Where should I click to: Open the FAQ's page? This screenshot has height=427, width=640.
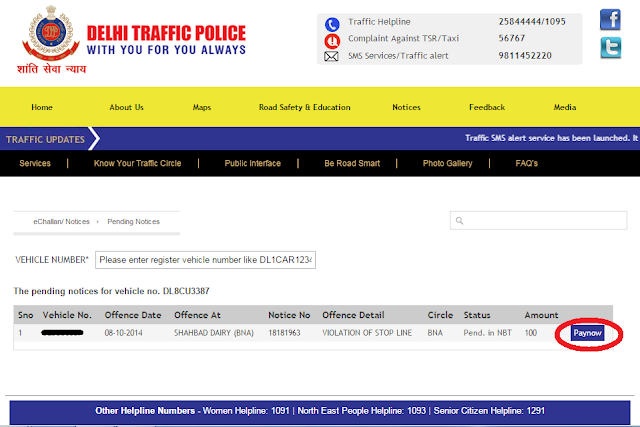(527, 163)
